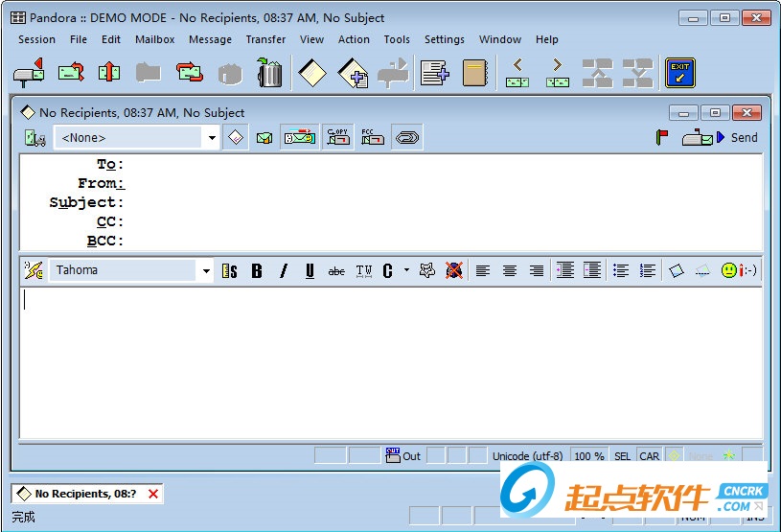Toggle underline formatting

[x=310, y=271]
